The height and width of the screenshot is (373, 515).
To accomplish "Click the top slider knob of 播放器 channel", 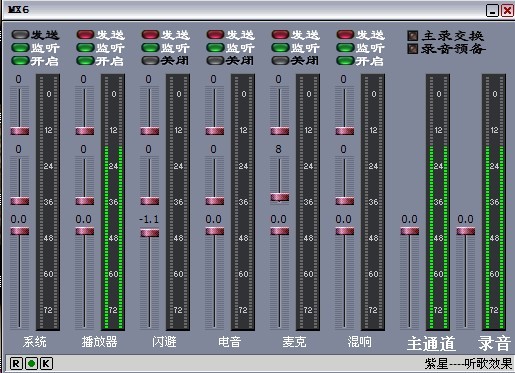I will 85,131.
